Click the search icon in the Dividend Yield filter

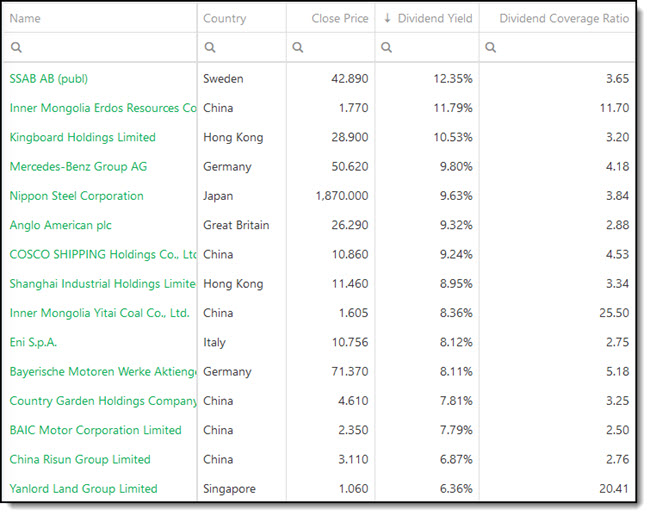point(386,47)
